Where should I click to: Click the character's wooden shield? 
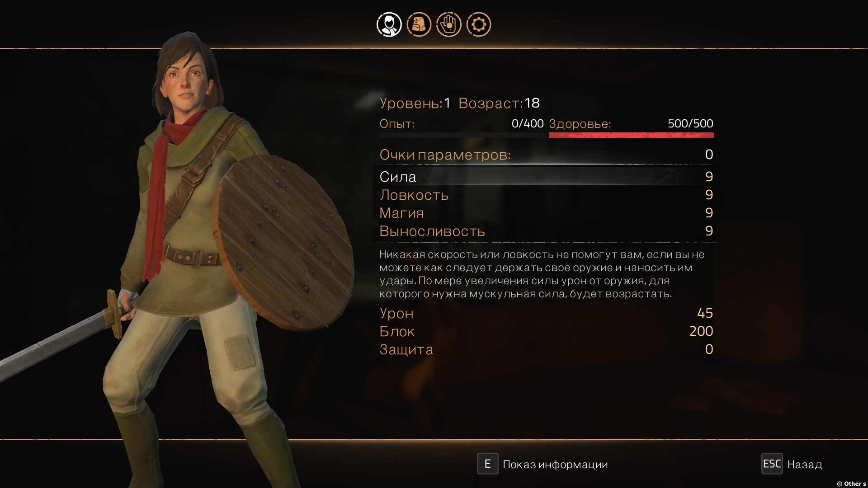(x=283, y=243)
